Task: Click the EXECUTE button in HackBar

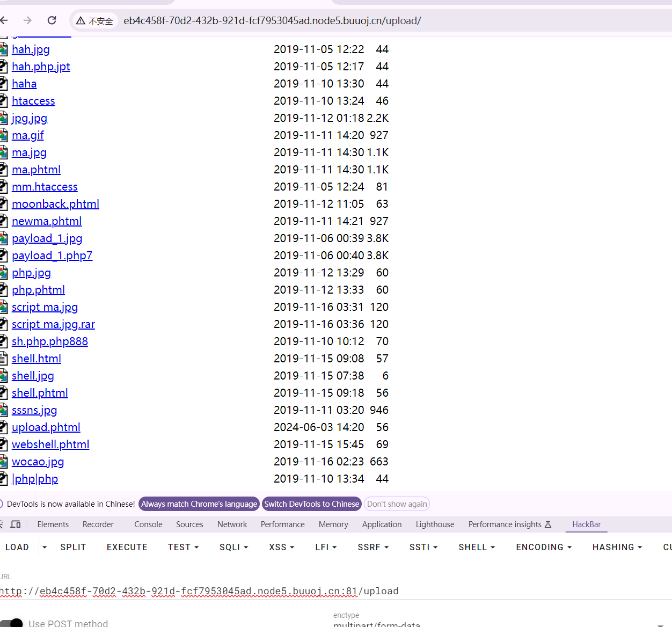Action: click(x=127, y=547)
